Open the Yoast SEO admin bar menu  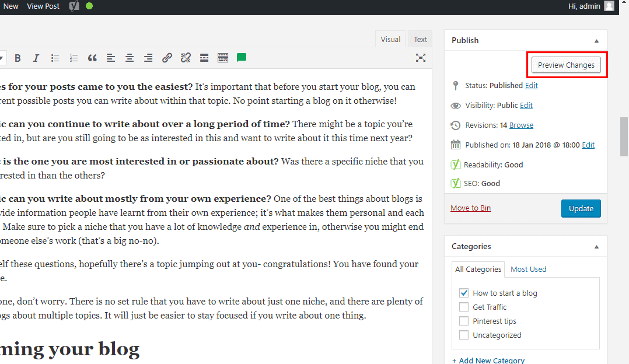pyautogui.click(x=73, y=6)
